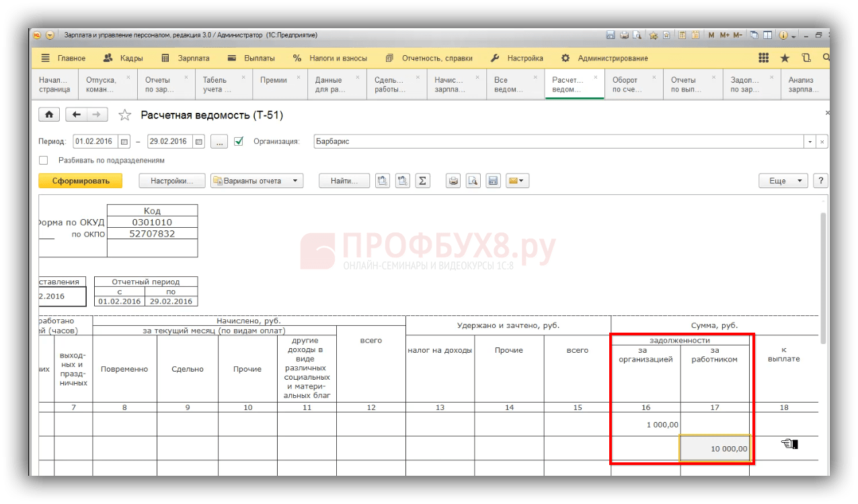The width and height of the screenshot is (858, 504).
Task: Open the Главное menu section
Action: tap(64, 58)
